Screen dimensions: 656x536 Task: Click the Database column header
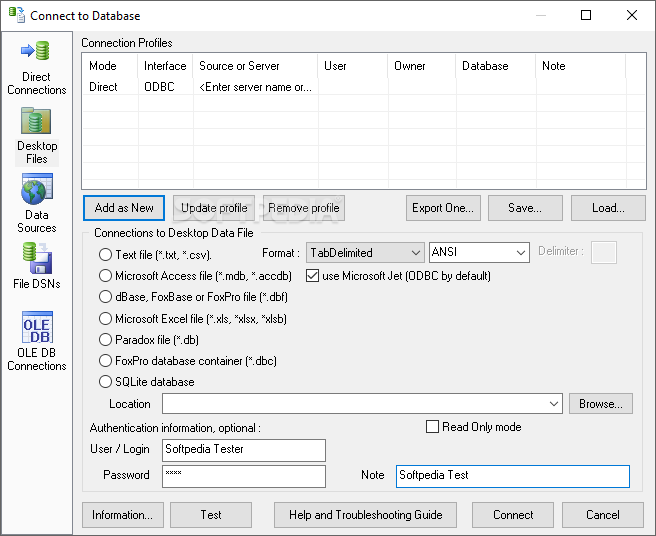click(496, 66)
